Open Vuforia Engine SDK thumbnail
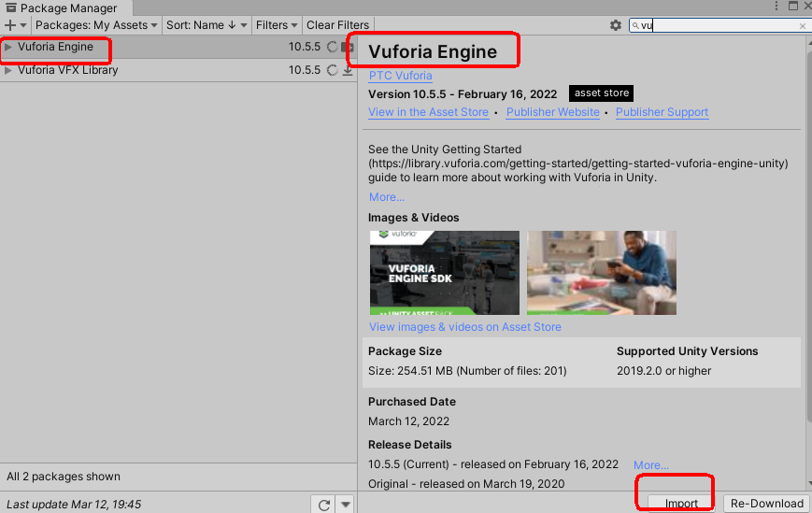The image size is (812, 513). (445, 273)
